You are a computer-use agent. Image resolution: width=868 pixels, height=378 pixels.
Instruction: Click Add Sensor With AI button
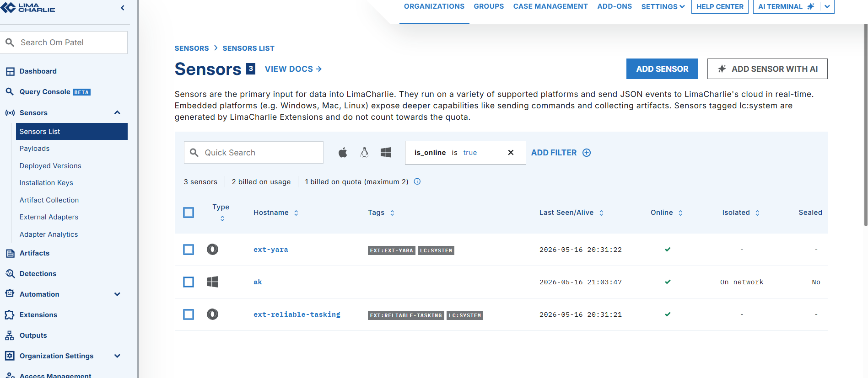coord(767,69)
